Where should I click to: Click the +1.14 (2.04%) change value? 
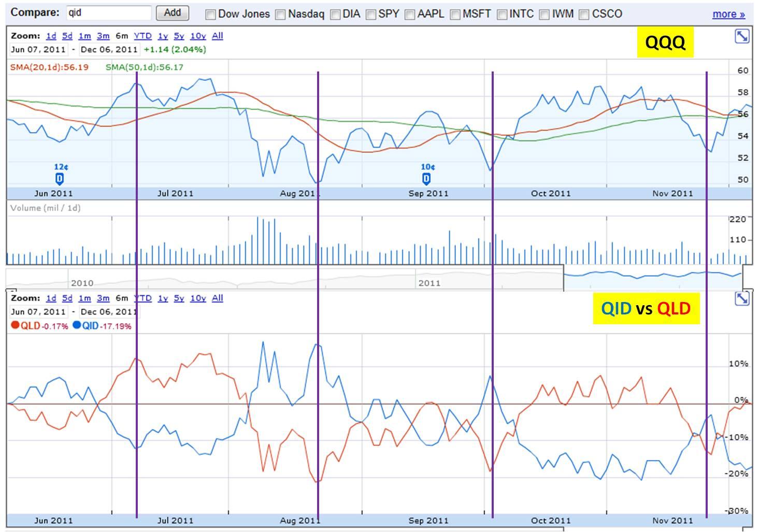[175, 49]
